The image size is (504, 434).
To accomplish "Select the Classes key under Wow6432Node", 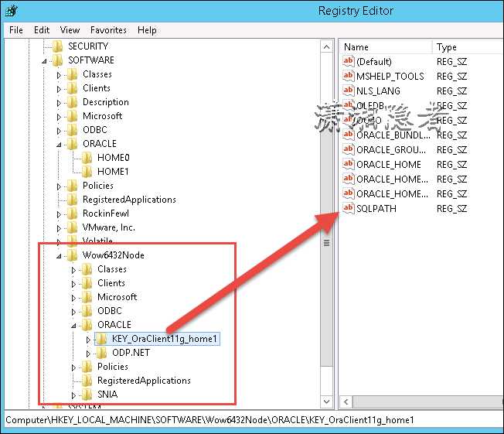I will 112,269.
